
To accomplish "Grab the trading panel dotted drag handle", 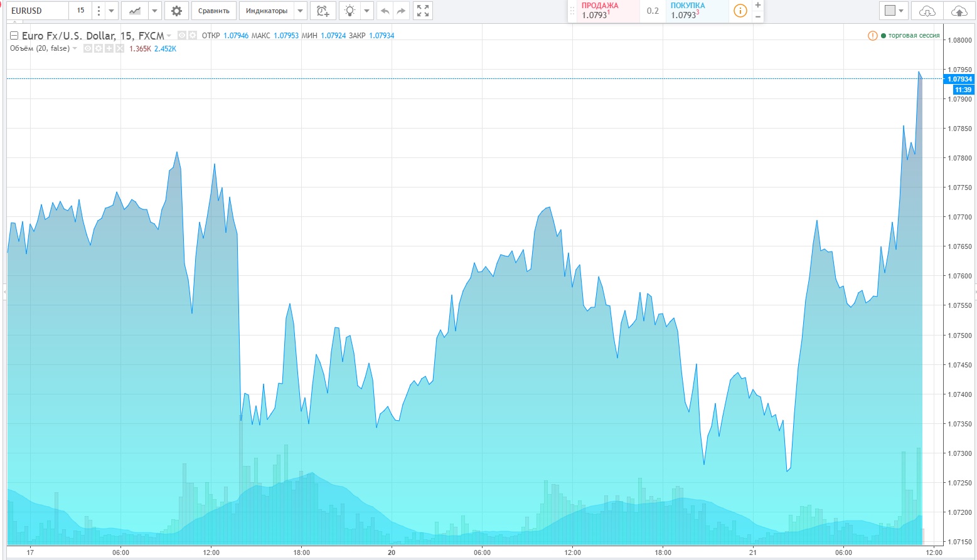I will point(572,11).
